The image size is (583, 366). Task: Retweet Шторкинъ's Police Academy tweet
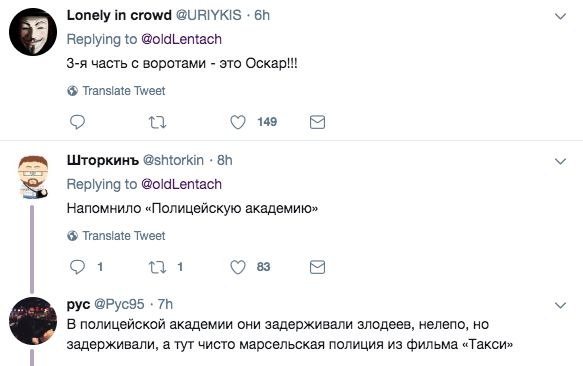click(x=157, y=267)
